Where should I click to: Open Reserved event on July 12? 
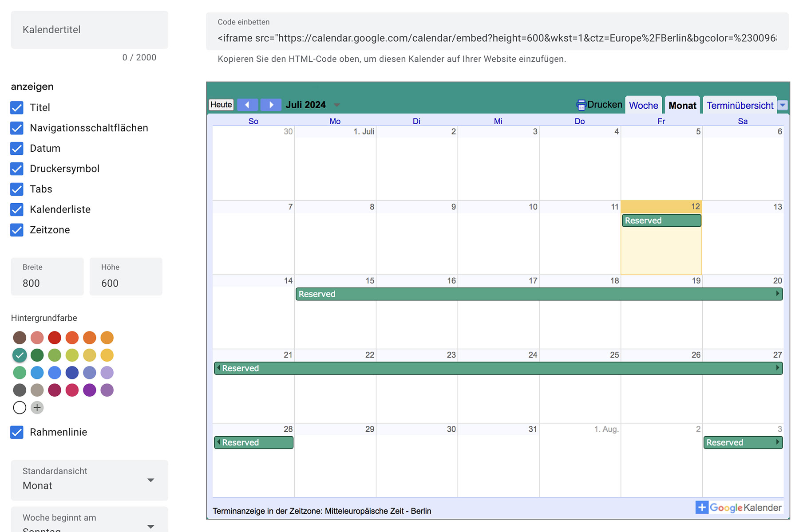[661, 221]
